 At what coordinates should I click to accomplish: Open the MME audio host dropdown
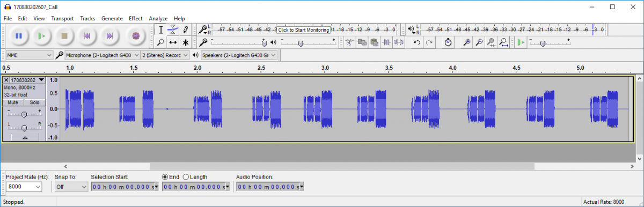pos(29,55)
